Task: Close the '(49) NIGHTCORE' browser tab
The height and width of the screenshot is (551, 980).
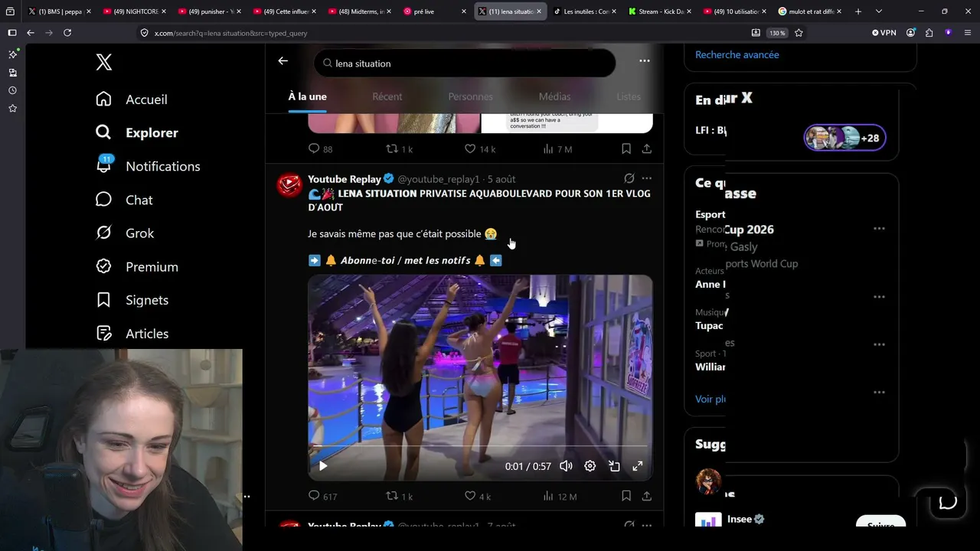Action: [164, 11]
